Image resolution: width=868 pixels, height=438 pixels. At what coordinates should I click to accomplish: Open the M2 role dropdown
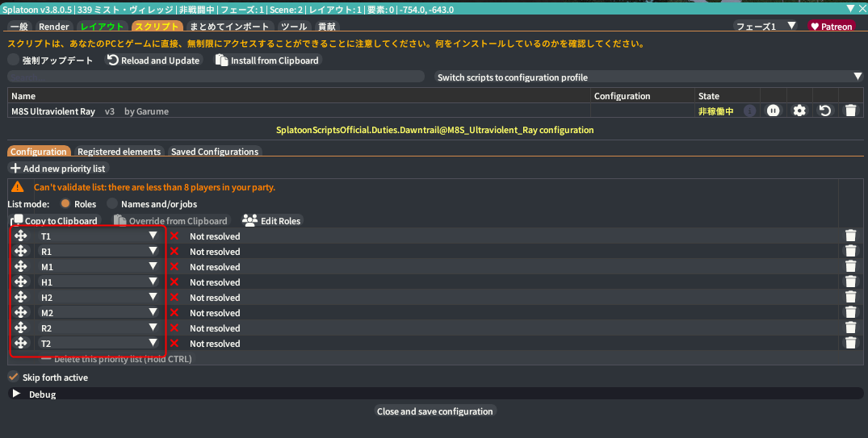click(98, 312)
